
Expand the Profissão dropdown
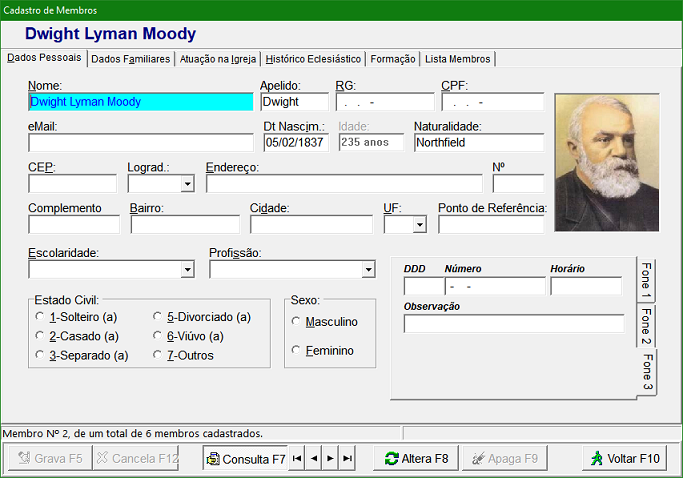[369, 269]
